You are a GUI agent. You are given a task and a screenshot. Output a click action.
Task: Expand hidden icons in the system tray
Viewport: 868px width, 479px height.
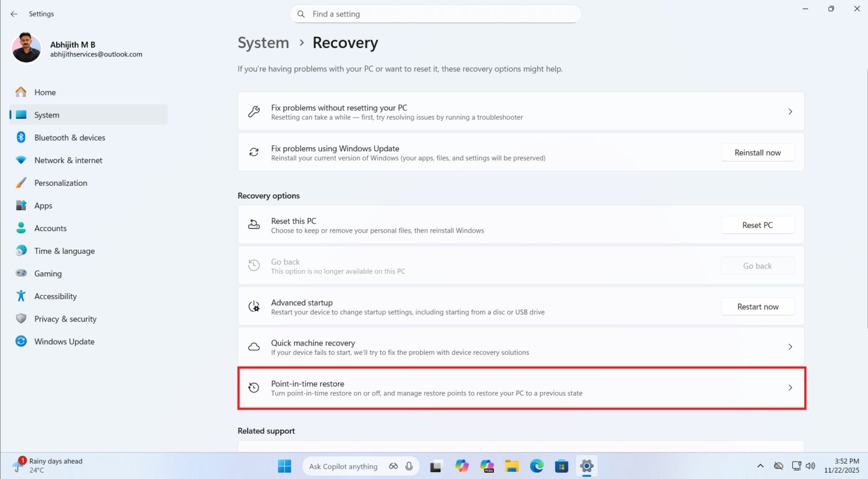coord(760,466)
